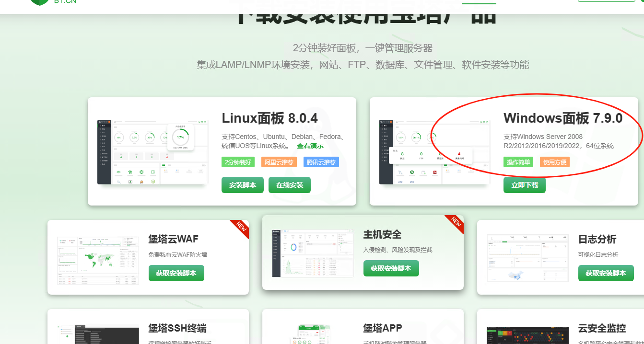This screenshot has height=344, width=644.
Task: Click the 堡塔SSH终端 title
Action: [x=177, y=328]
